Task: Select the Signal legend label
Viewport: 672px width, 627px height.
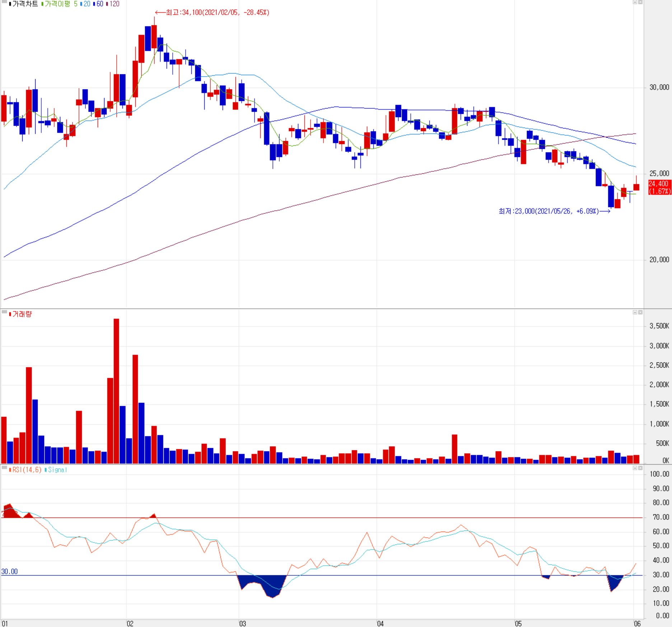Action: (56, 470)
